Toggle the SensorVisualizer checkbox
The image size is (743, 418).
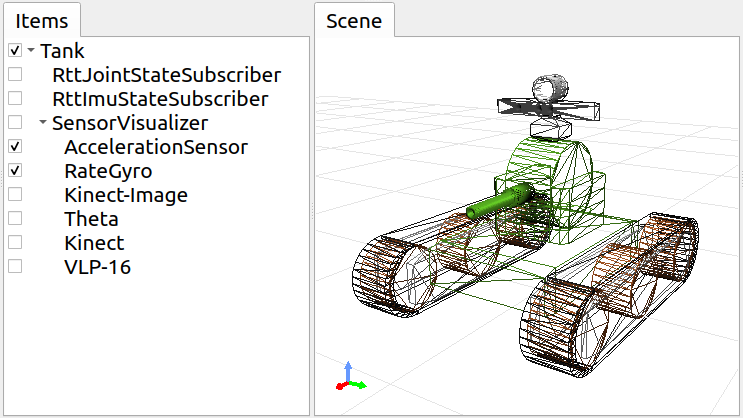[14, 123]
